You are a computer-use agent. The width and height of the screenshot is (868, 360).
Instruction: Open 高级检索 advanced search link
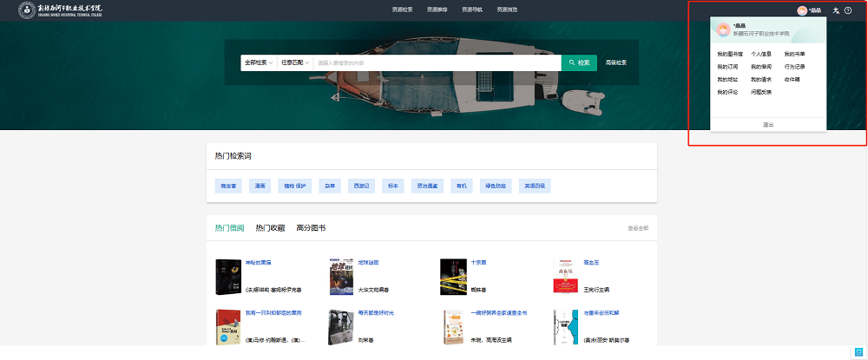(x=616, y=62)
